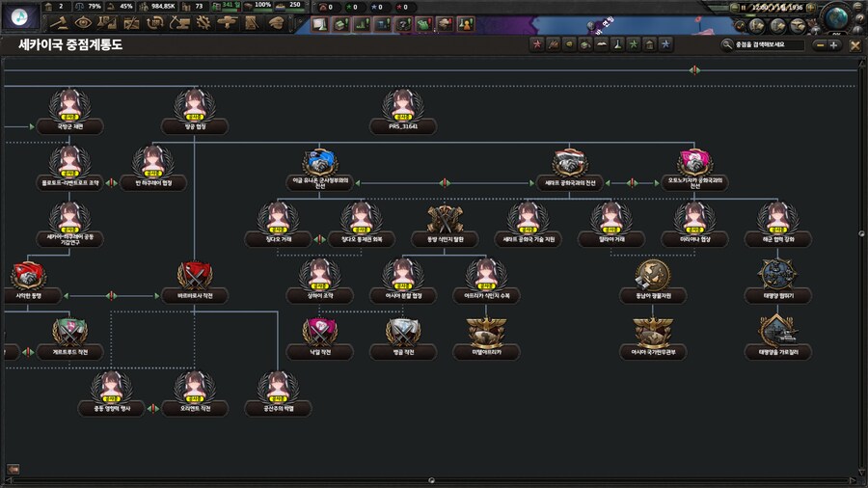Toggle the green star focus filter
The width and height of the screenshot is (868, 488).
coord(633,44)
